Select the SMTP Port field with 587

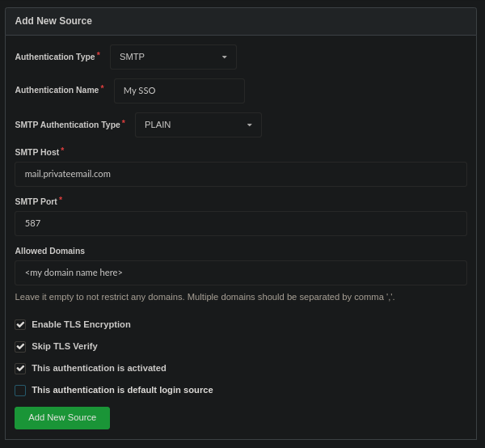point(241,223)
